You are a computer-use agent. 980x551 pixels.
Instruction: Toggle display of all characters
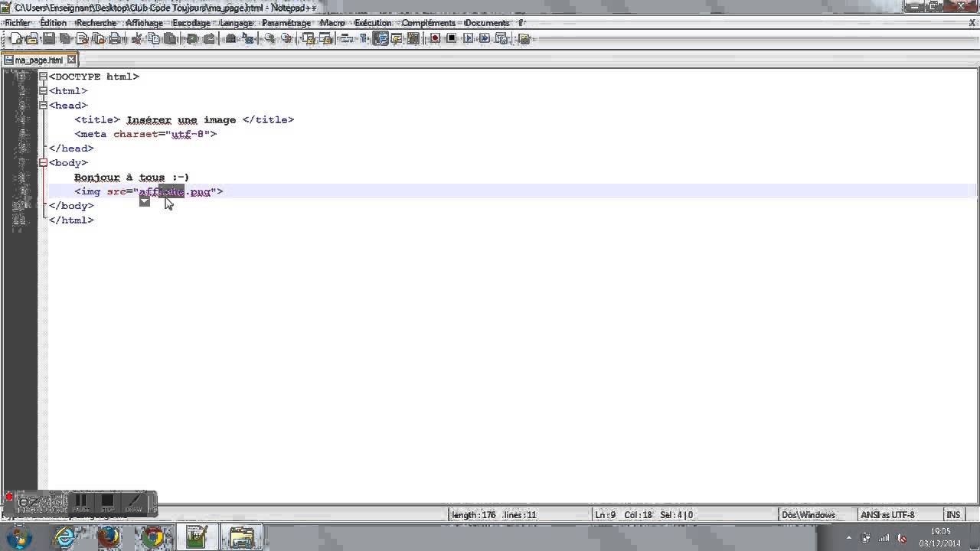point(364,38)
